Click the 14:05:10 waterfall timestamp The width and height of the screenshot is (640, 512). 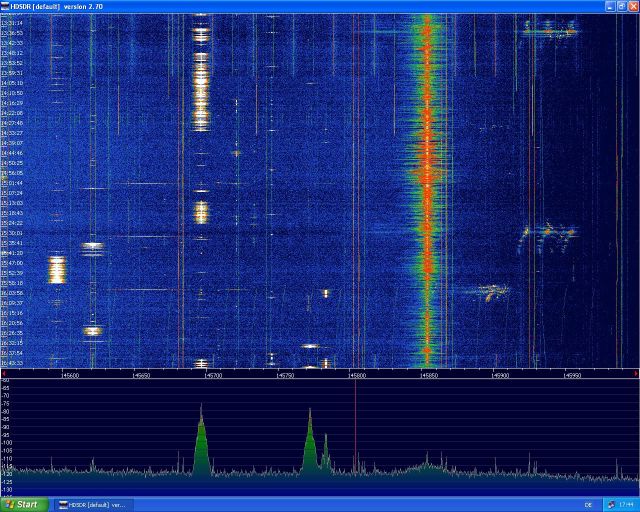click(x=11, y=83)
